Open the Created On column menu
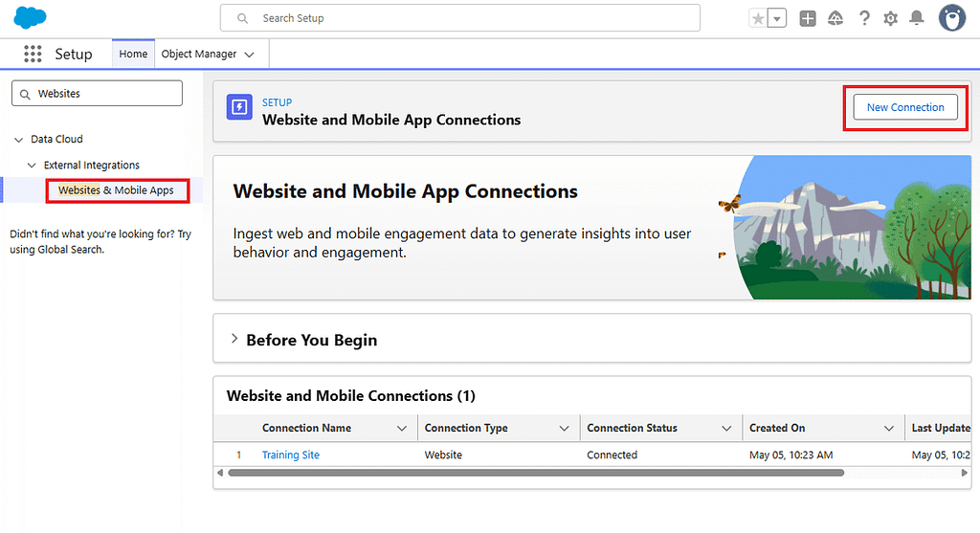980x533 pixels. coord(889,429)
